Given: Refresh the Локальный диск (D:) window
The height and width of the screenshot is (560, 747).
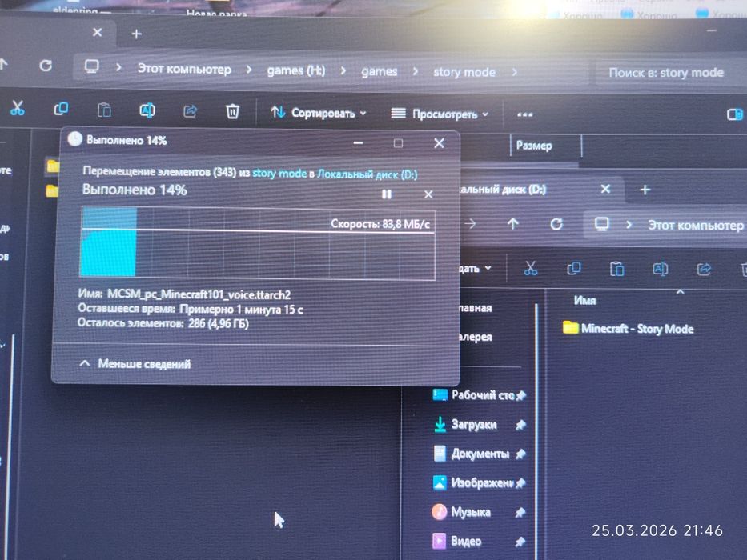Looking at the screenshot, I should [556, 224].
